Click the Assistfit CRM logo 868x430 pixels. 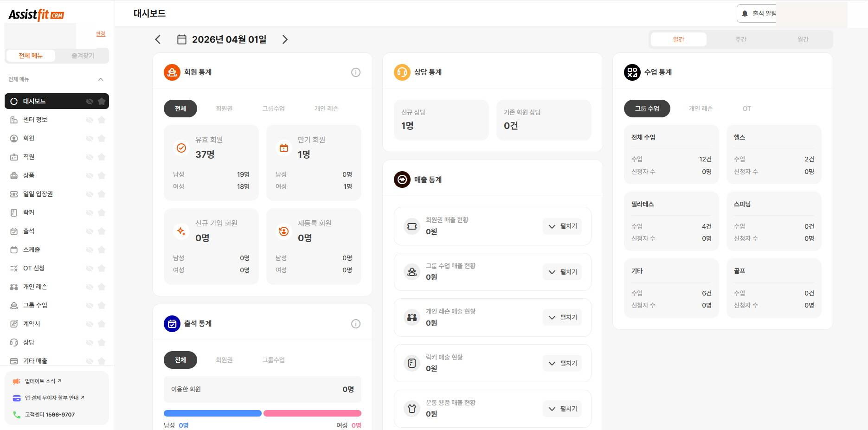tap(37, 14)
